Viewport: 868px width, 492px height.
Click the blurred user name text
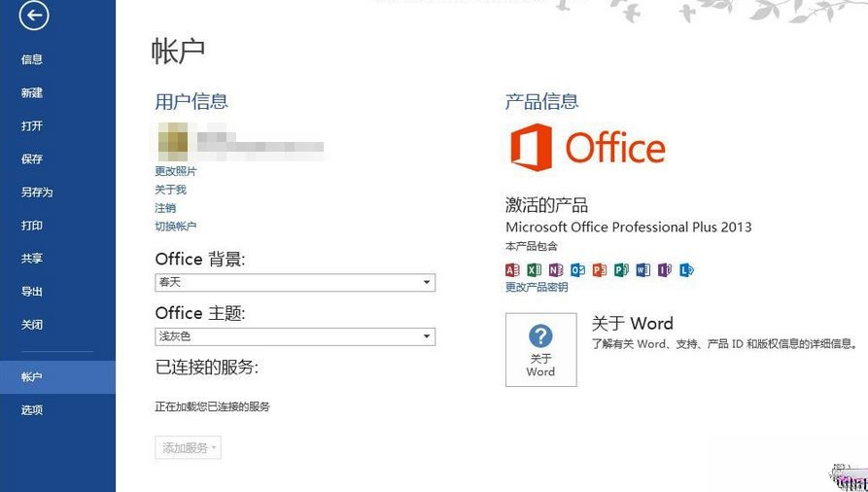click(260, 142)
